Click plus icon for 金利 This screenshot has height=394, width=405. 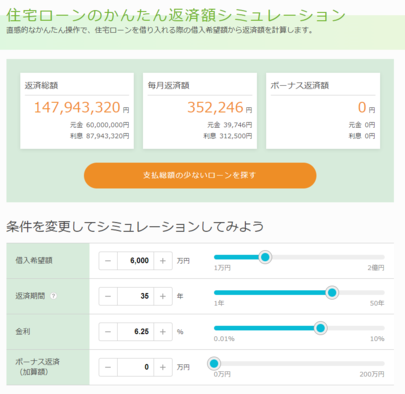tap(163, 332)
